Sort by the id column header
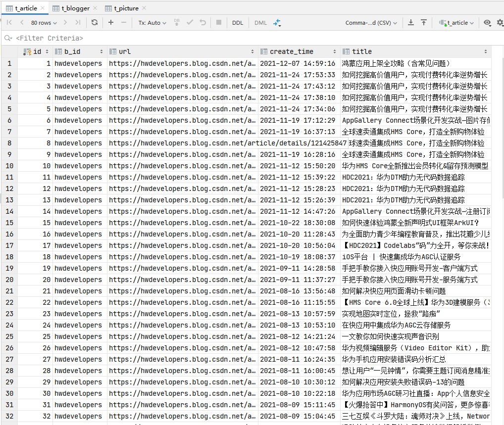This screenshot has height=425, width=504. pyautogui.click(x=35, y=51)
